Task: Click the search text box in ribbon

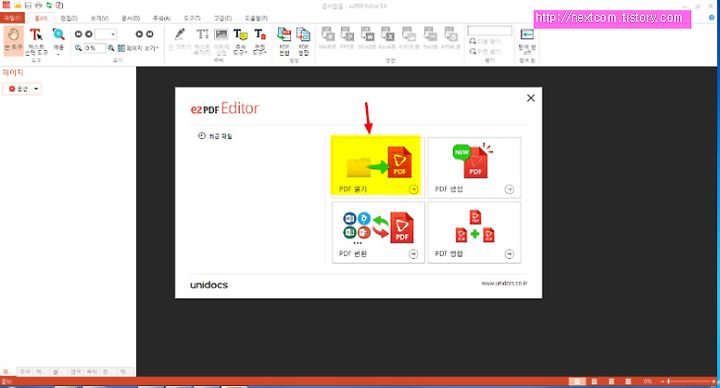Action: coord(489,31)
